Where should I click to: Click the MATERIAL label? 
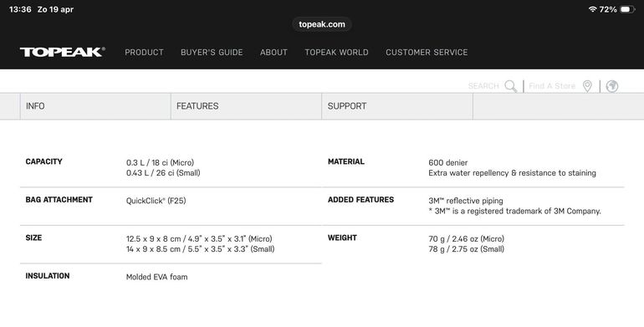pyautogui.click(x=346, y=161)
